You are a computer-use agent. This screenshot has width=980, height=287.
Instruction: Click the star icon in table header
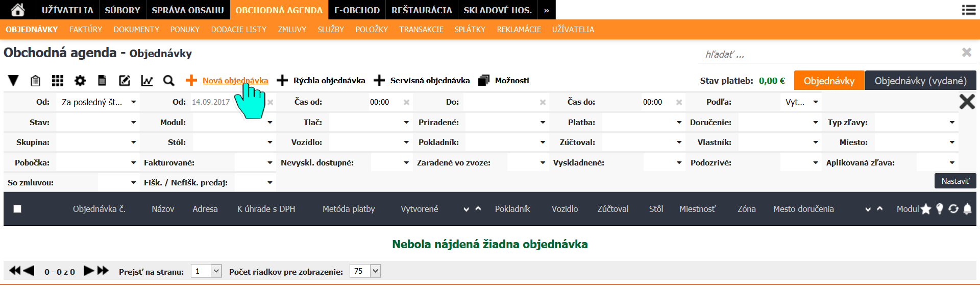[926, 209]
